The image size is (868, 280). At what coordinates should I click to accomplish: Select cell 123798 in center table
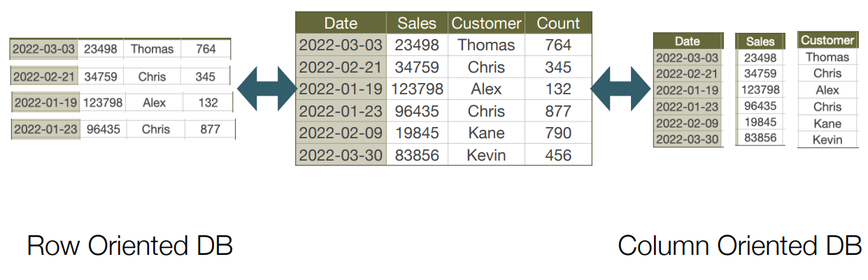pyautogui.click(x=418, y=89)
